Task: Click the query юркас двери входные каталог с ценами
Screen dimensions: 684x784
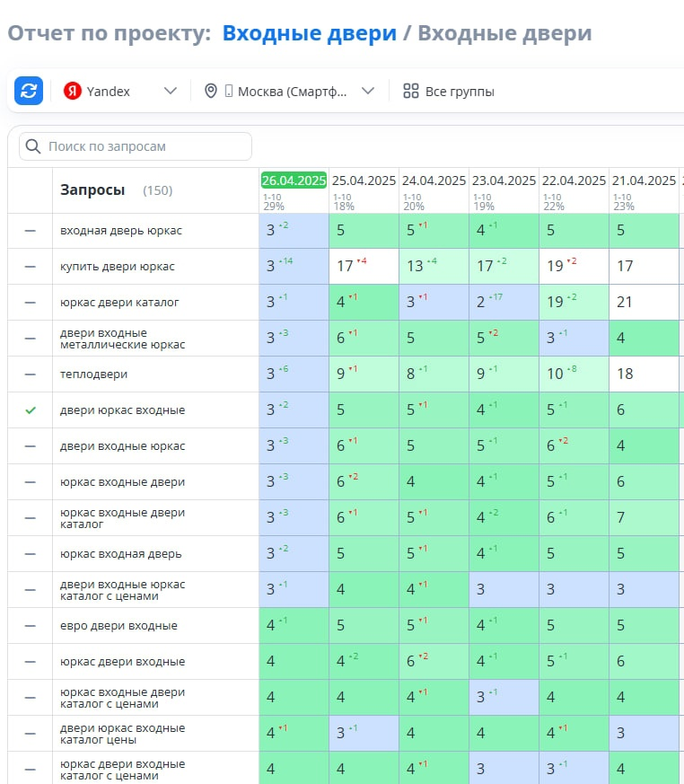Action: coord(122,770)
